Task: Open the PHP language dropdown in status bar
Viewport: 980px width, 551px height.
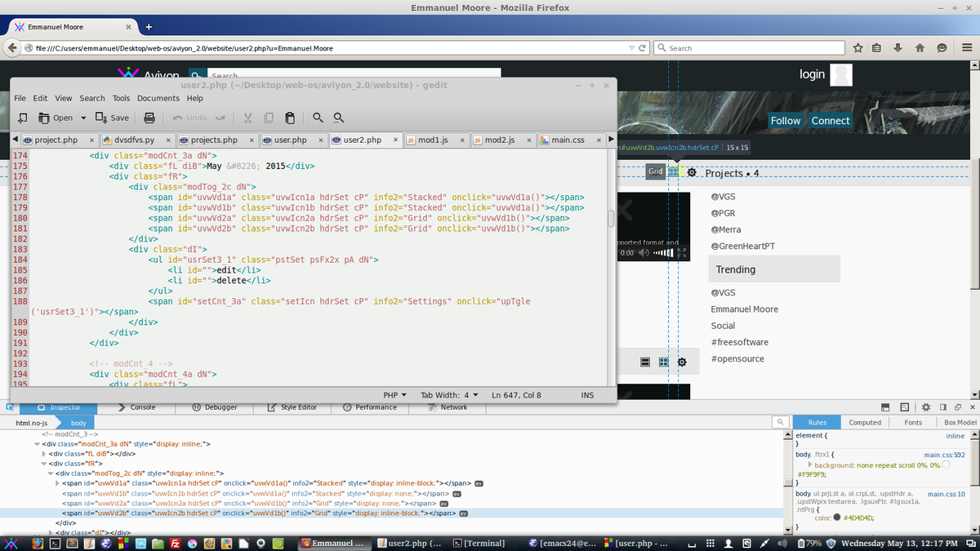Action: (394, 395)
